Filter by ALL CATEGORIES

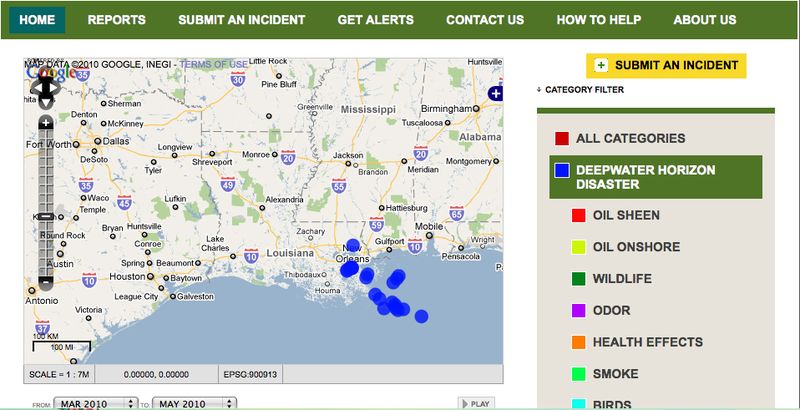(631, 138)
